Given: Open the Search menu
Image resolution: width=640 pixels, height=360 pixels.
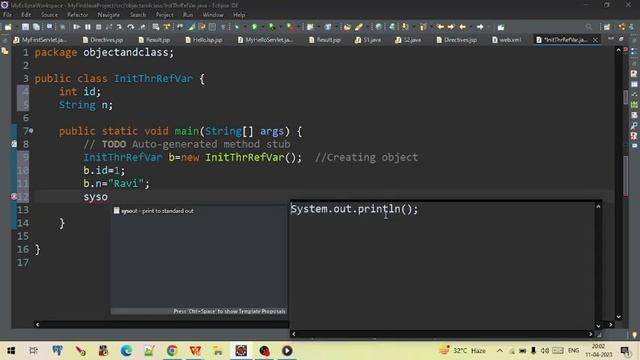Looking at the screenshot, I should [138, 15].
